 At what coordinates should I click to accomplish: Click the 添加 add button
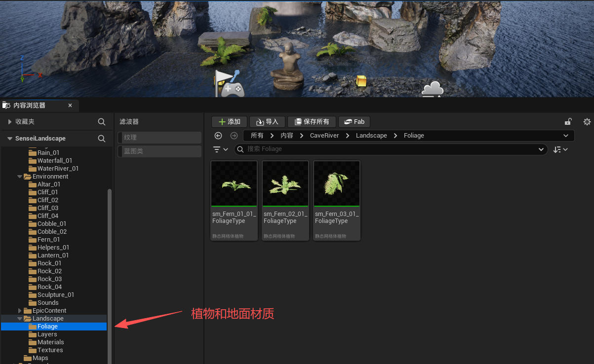(x=229, y=122)
